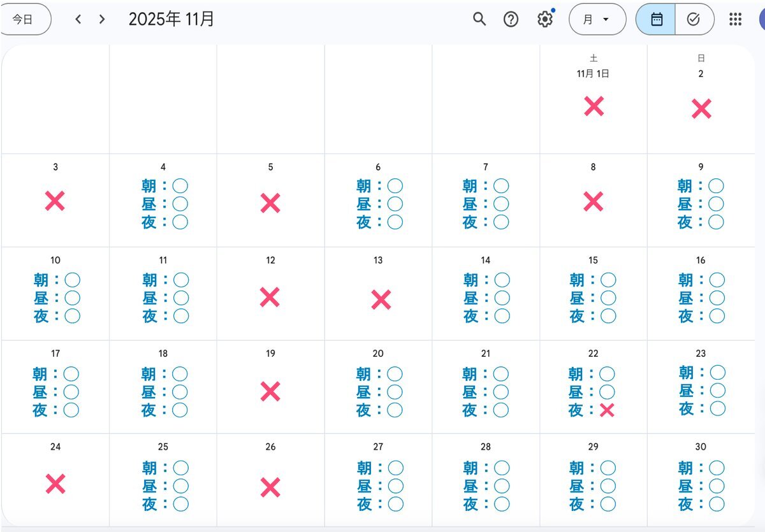Go to the next month
This screenshot has height=532, width=765.
102,19
